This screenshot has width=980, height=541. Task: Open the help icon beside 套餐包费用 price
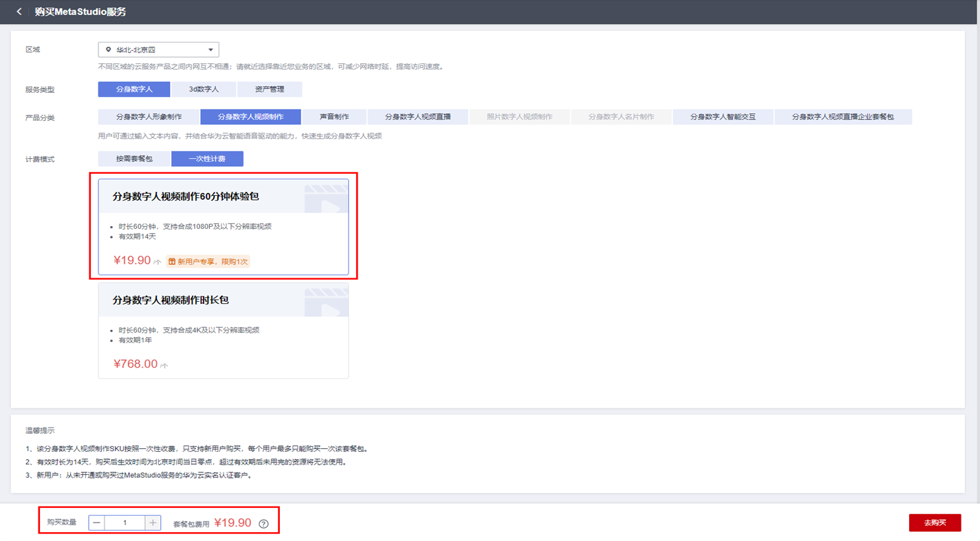263,524
